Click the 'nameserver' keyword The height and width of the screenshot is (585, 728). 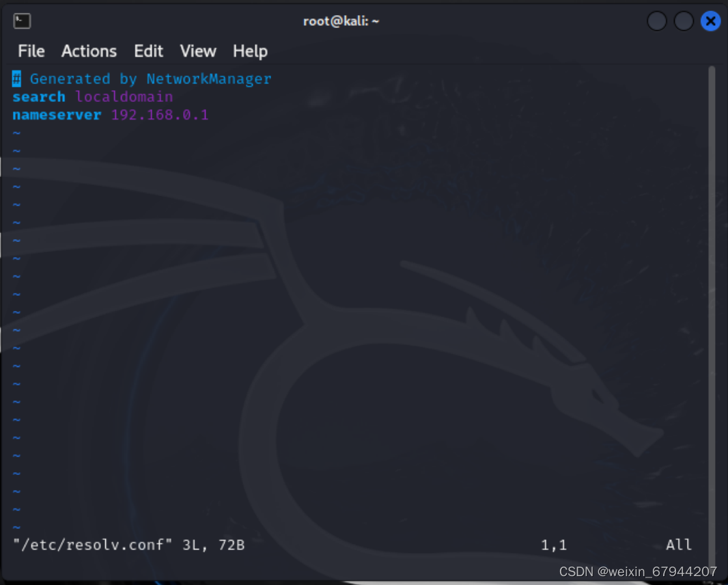pos(57,115)
